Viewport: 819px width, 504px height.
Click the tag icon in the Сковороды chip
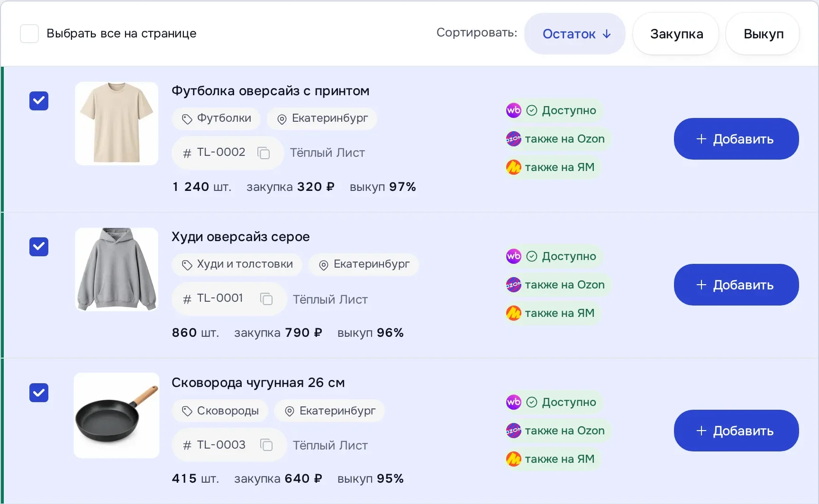pos(187,411)
